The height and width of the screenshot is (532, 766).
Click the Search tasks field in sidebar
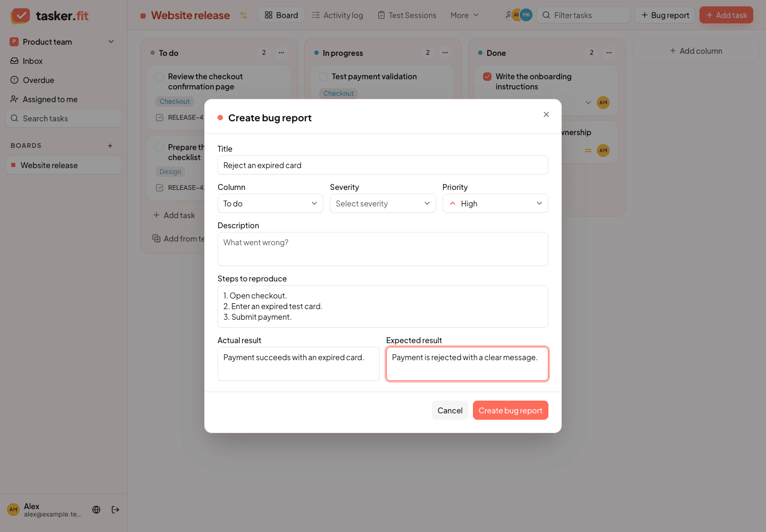(64, 119)
